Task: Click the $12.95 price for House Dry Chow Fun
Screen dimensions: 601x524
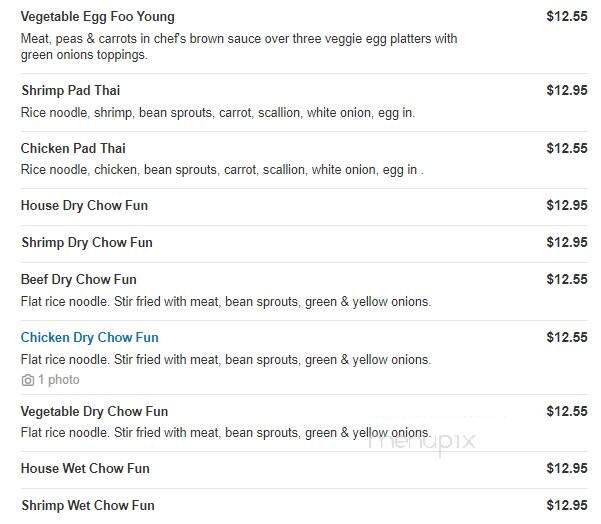Action: (566, 206)
